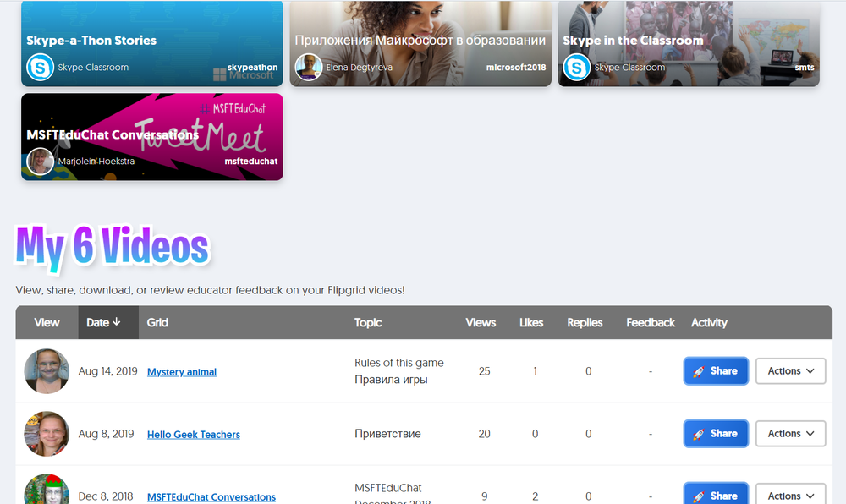Screen dimensions: 846x504
Task: Click the Aug 14, 2019 date
Action: click(108, 371)
